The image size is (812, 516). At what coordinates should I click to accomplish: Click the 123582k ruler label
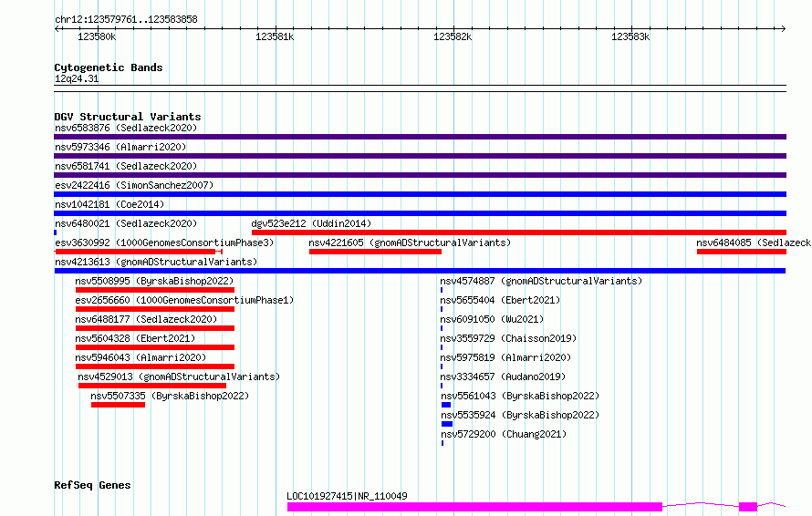453,36
